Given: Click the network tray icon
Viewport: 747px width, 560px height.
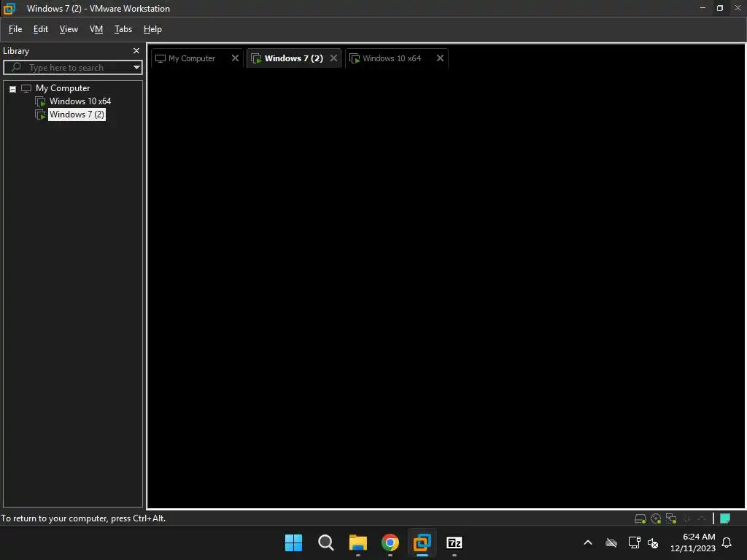Looking at the screenshot, I should (634, 542).
